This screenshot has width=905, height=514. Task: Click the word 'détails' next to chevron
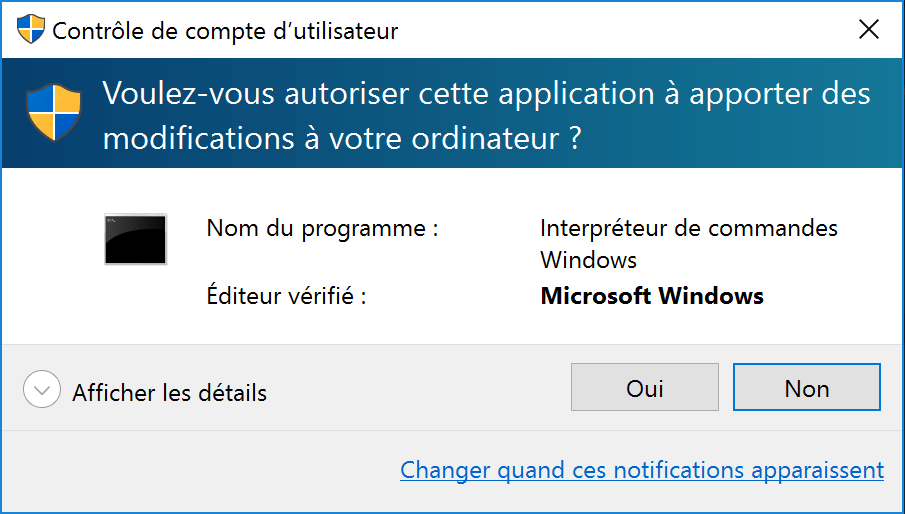pyautogui.click(x=233, y=393)
